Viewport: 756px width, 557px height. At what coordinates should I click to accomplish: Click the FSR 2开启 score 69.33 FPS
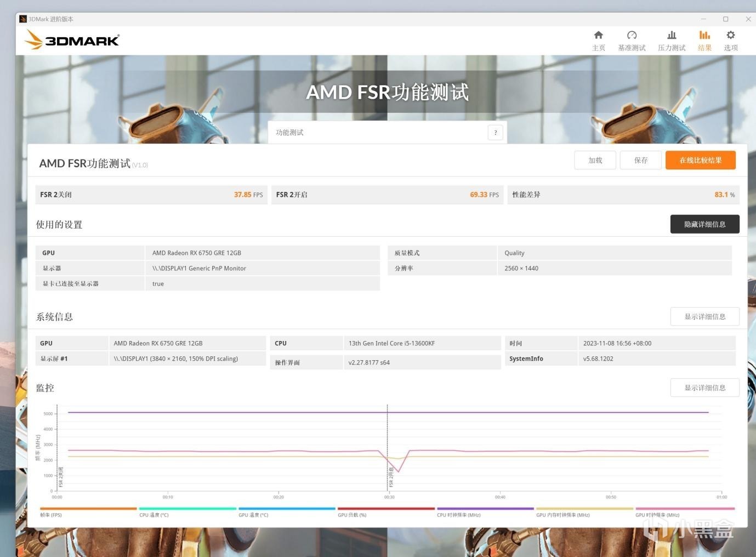[485, 195]
